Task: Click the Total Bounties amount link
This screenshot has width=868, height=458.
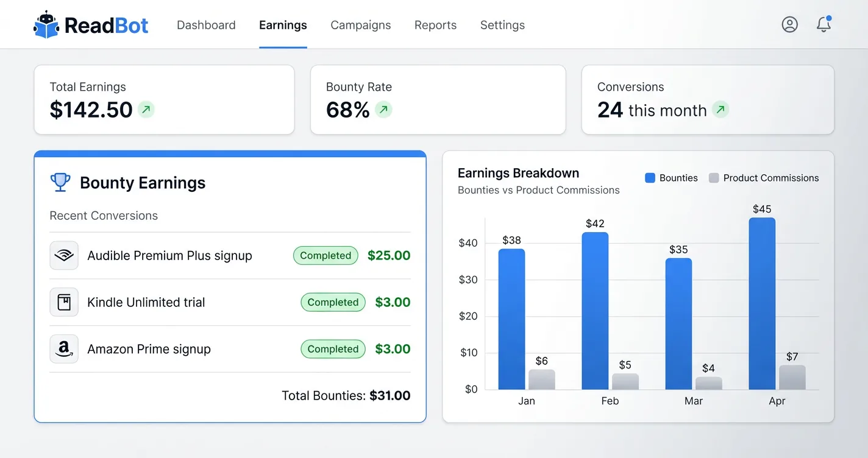Action: (x=390, y=395)
